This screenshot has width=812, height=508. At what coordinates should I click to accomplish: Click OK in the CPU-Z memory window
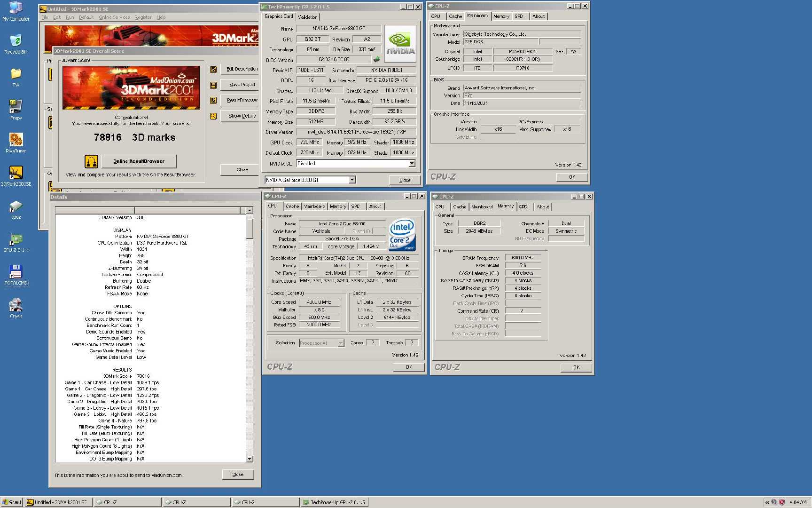click(576, 367)
